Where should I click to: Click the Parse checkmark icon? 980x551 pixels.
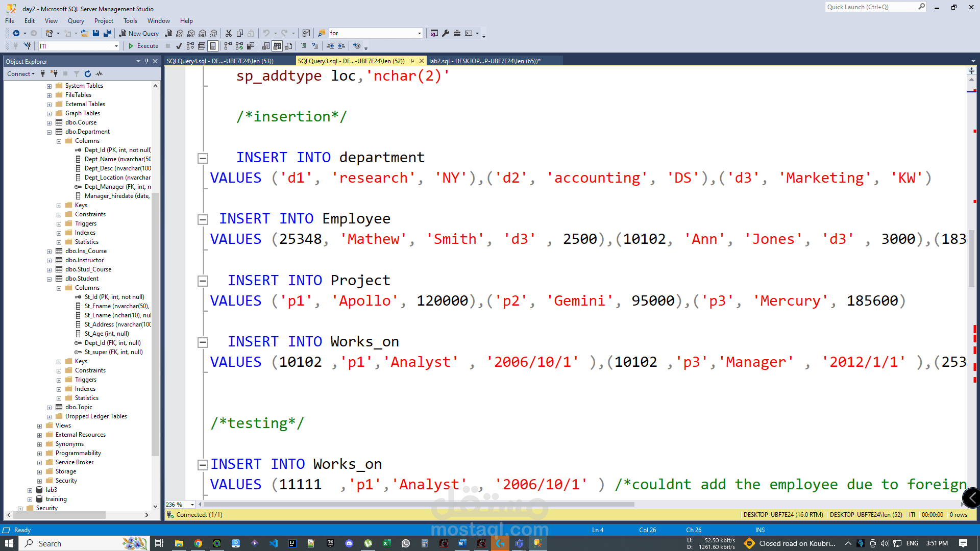[179, 46]
